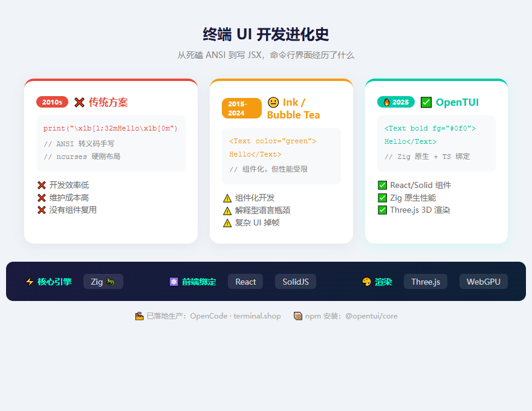532x411 pixels.
Task: Select the Three.js tag
Action: click(x=426, y=282)
